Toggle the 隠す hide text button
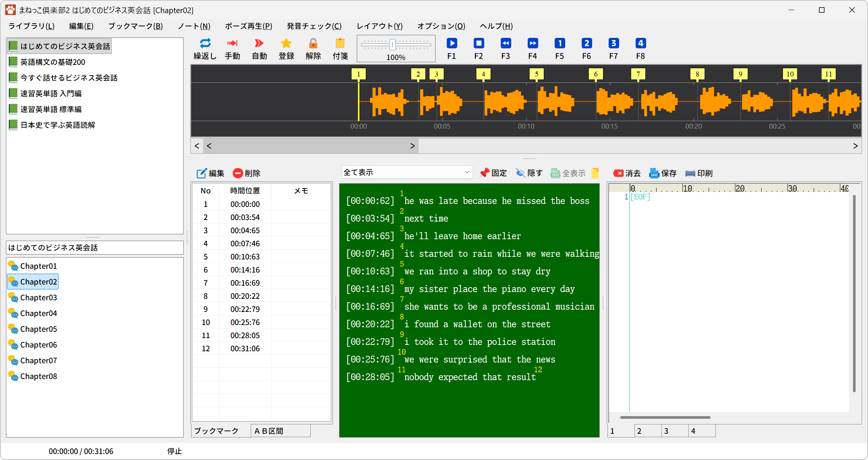This screenshot has width=868, height=460. pyautogui.click(x=529, y=173)
